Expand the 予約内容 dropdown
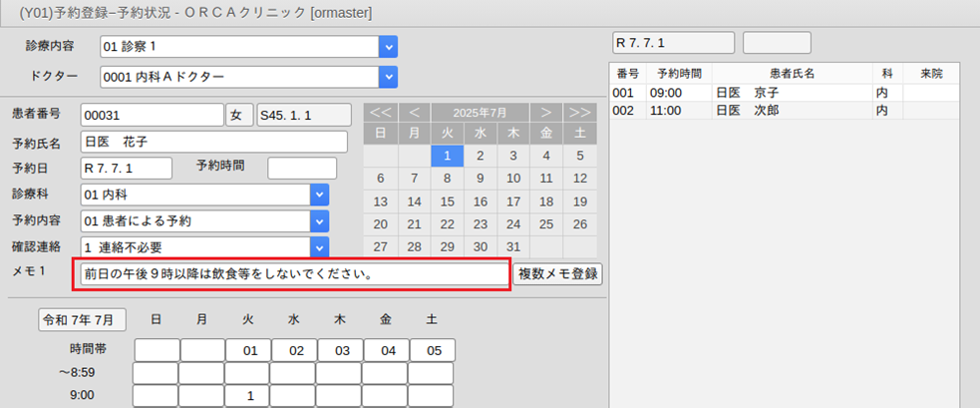The width and height of the screenshot is (980, 408). point(319,220)
